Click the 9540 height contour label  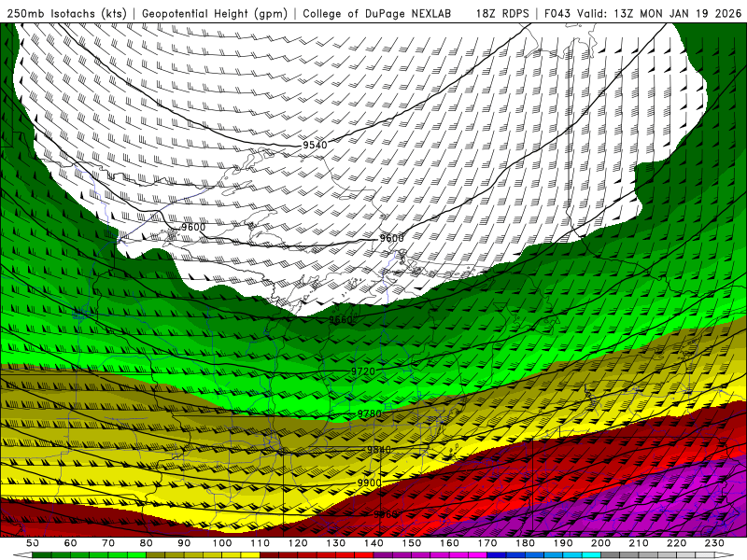coord(315,145)
